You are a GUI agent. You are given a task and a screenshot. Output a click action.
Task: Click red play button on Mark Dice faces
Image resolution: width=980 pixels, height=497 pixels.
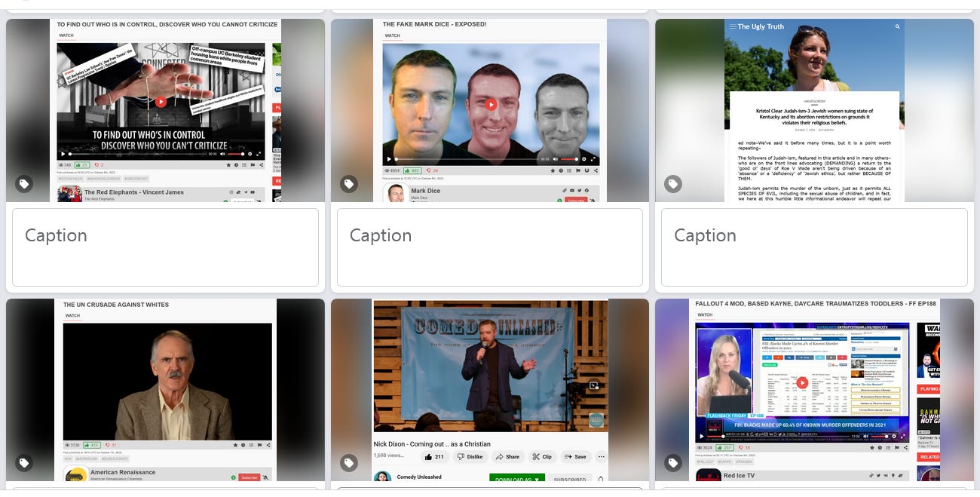click(x=491, y=104)
